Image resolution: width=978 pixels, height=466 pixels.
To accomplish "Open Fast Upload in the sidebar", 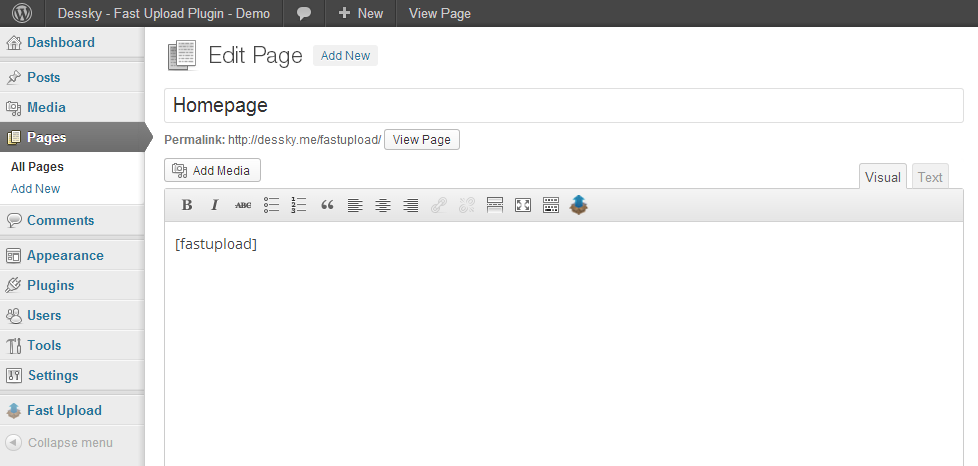I will click(x=63, y=410).
